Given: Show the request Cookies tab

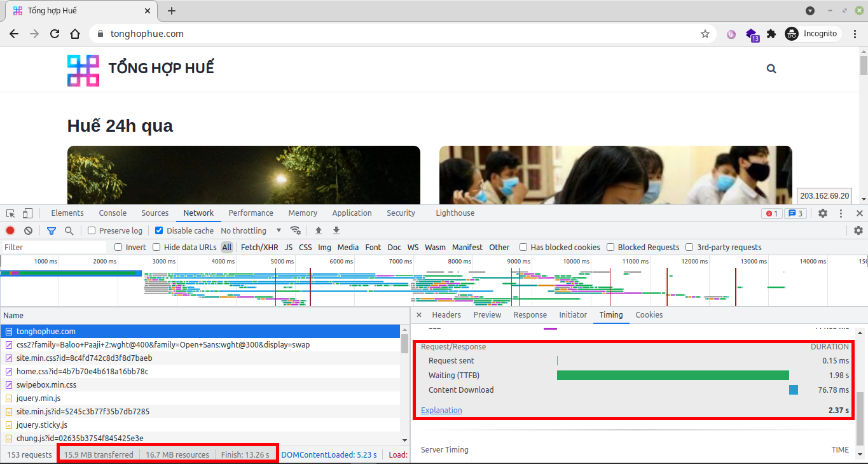Looking at the screenshot, I should [x=649, y=315].
